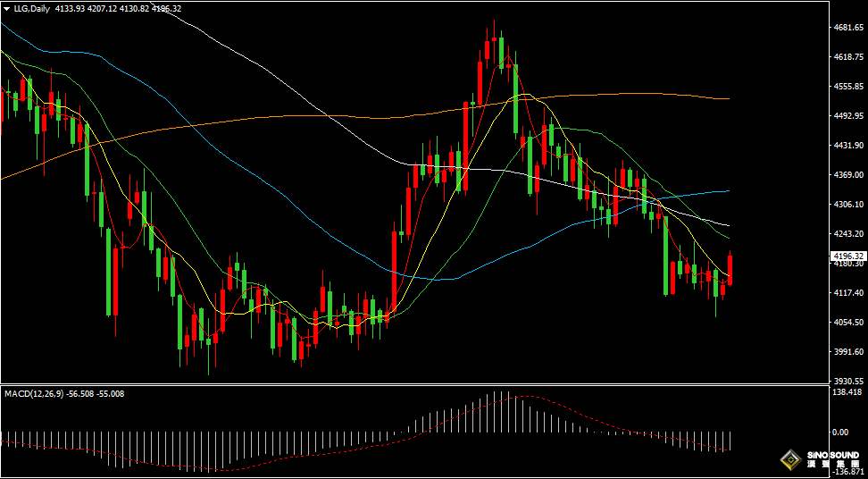Select the OHLC values text at top
Viewport: 868px width, 479px height.
(118, 8)
